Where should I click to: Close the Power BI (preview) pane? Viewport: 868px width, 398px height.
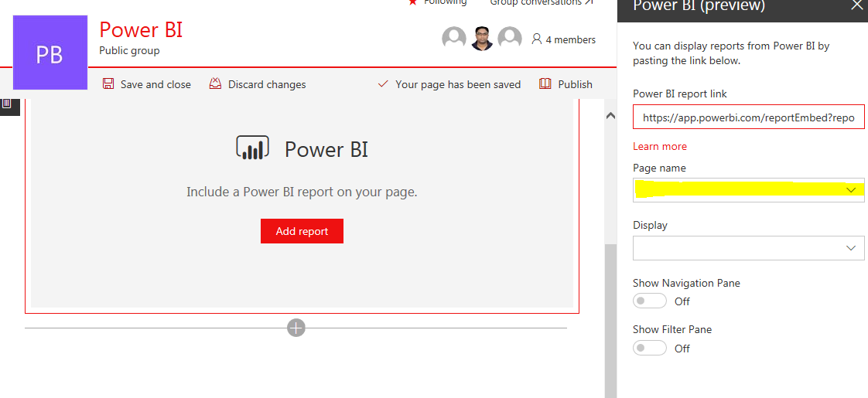pyautogui.click(x=856, y=5)
